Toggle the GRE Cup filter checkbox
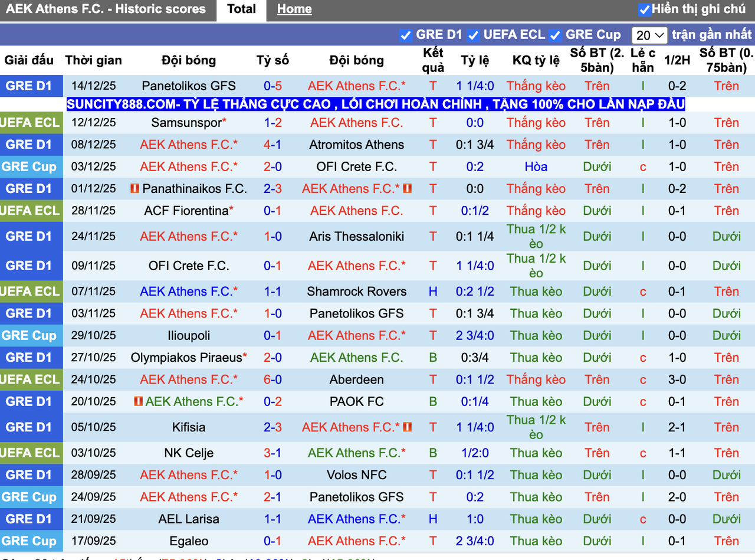Viewport: 755px width, 560px height. click(555, 35)
